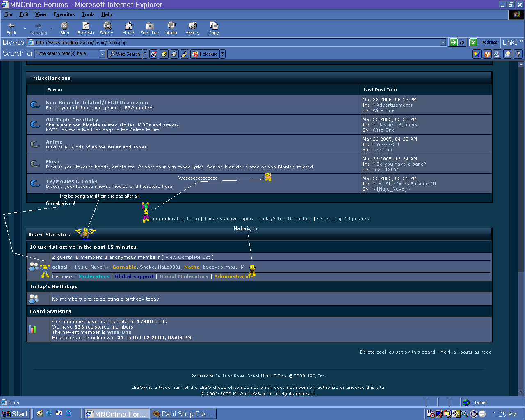Image resolution: width=525 pixels, height=420 pixels.
Task: Click the Media toolbar icon
Action: tap(171, 28)
